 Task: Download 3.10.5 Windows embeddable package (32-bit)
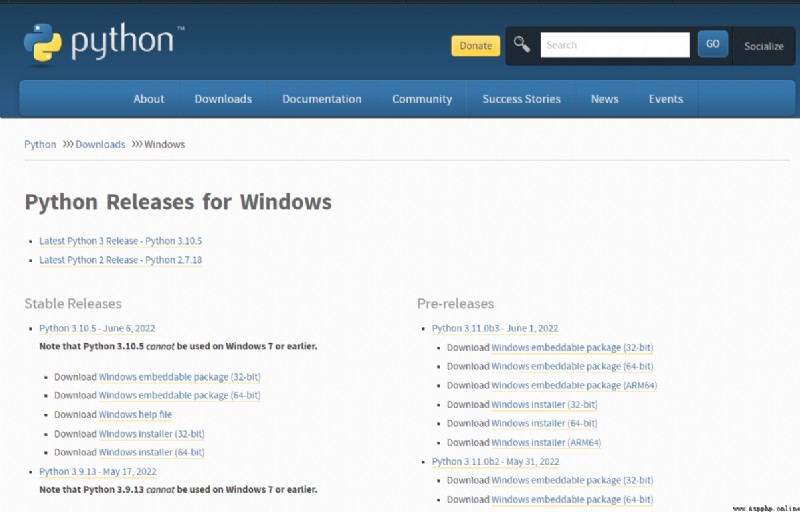(x=179, y=377)
